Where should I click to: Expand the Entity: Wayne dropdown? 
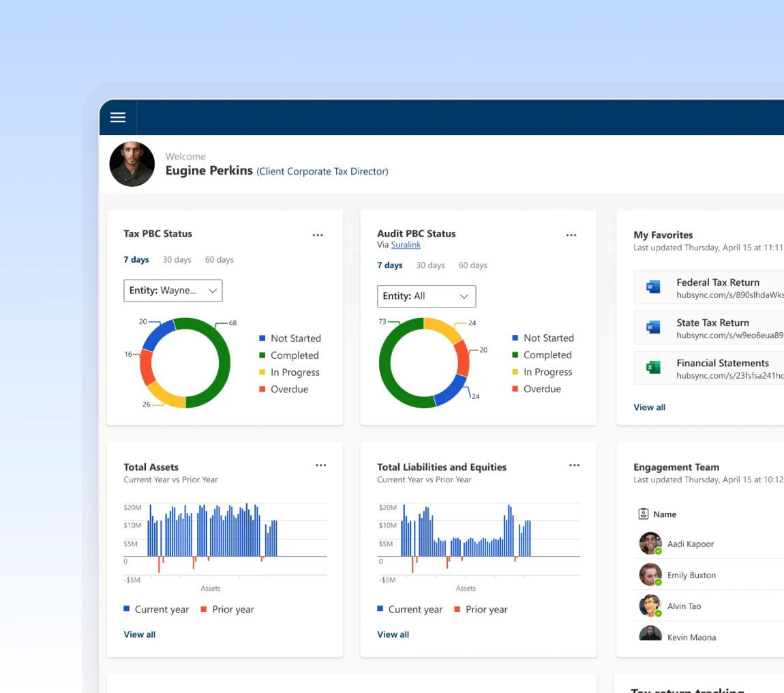173,291
